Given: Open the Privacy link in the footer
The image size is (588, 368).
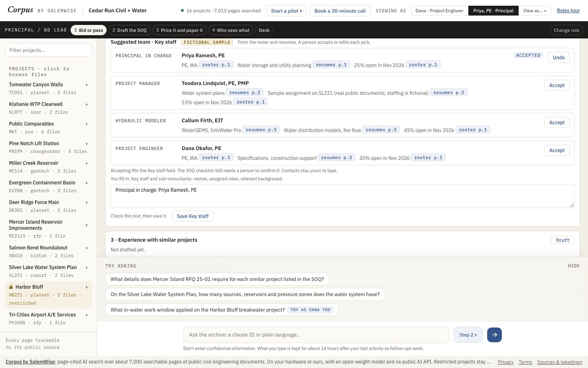Looking at the screenshot, I should (x=506, y=362).
